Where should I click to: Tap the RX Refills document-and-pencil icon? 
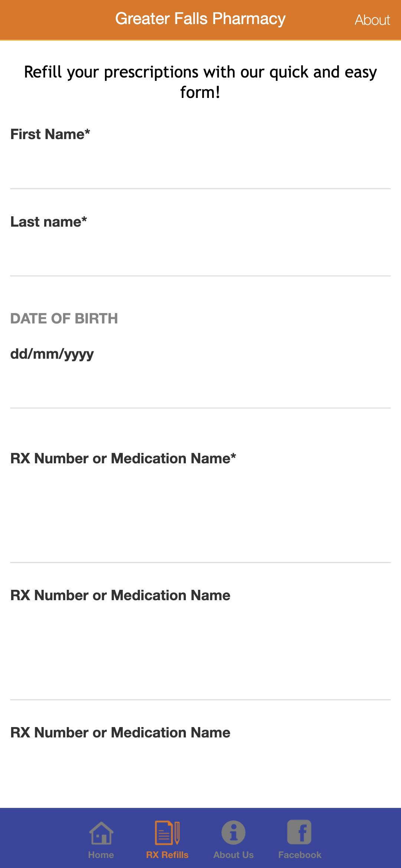[x=167, y=833]
